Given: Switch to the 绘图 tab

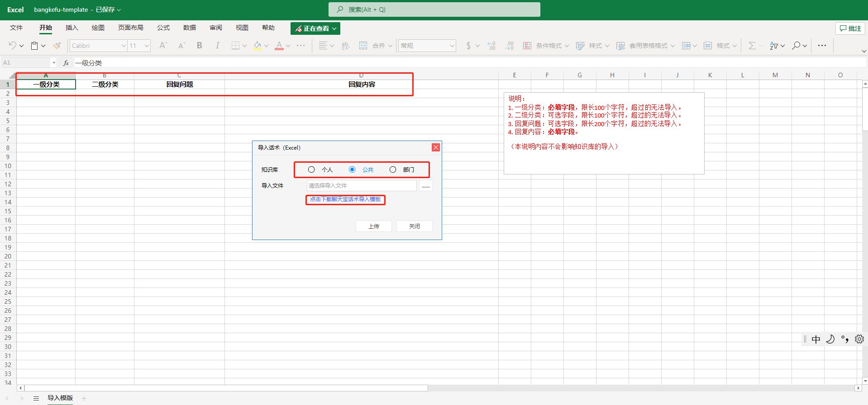Looking at the screenshot, I should point(98,28).
